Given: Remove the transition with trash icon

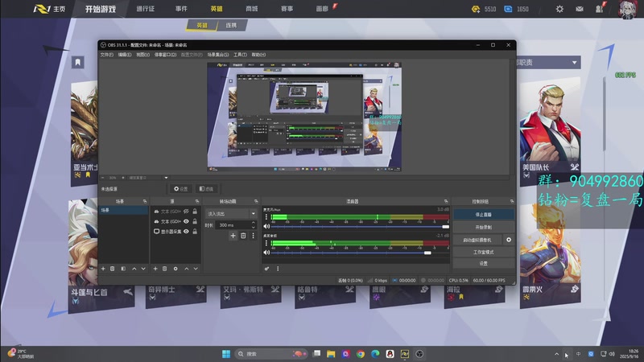Looking at the screenshot, I should 243,236.
